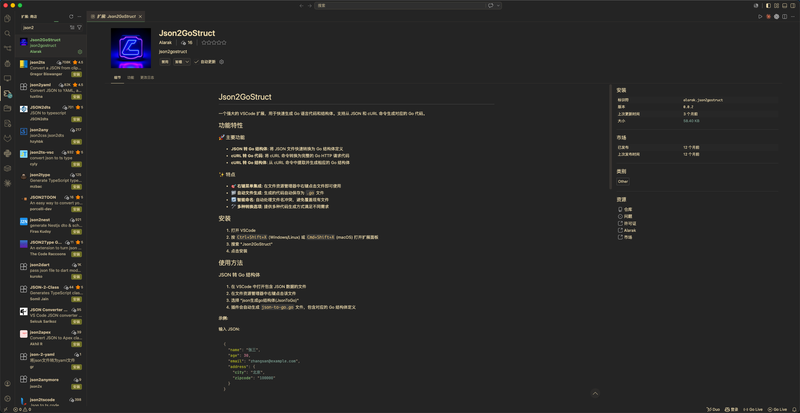Open the Run and Debug view
Viewport: 800px width, 413px height.
click(x=7, y=64)
